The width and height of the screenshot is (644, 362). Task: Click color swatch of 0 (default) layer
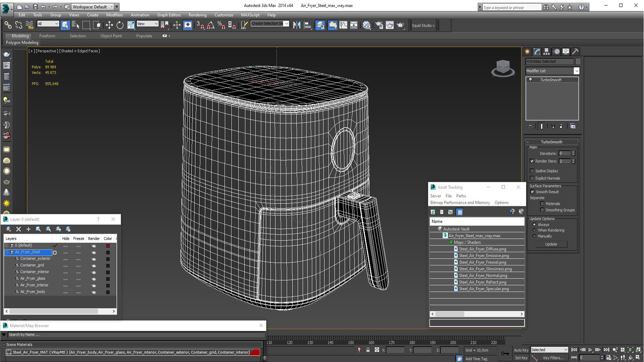tap(108, 246)
